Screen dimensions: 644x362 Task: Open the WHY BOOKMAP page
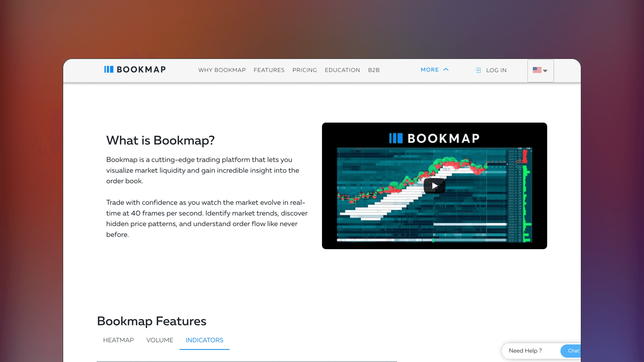[222, 70]
